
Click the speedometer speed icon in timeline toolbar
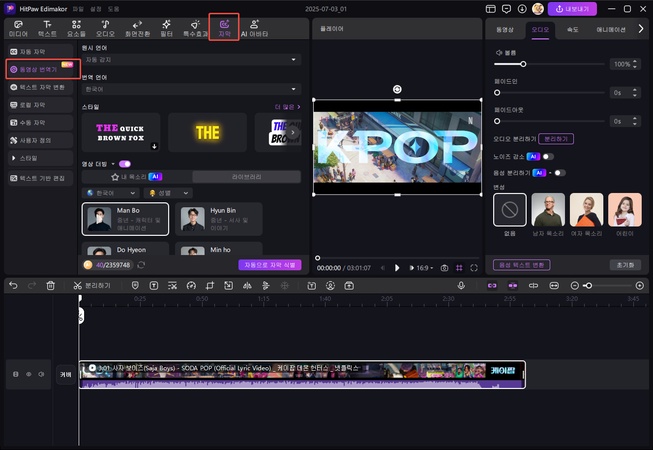coord(191,286)
